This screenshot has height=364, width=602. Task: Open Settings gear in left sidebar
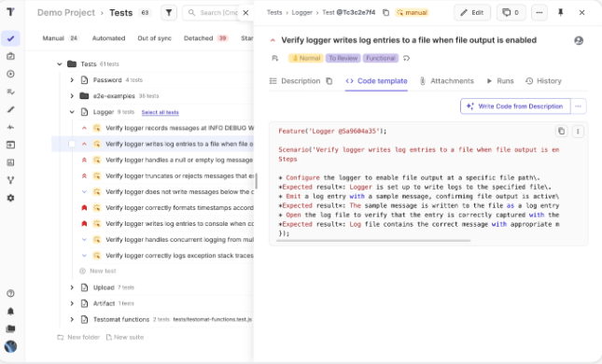click(11, 198)
